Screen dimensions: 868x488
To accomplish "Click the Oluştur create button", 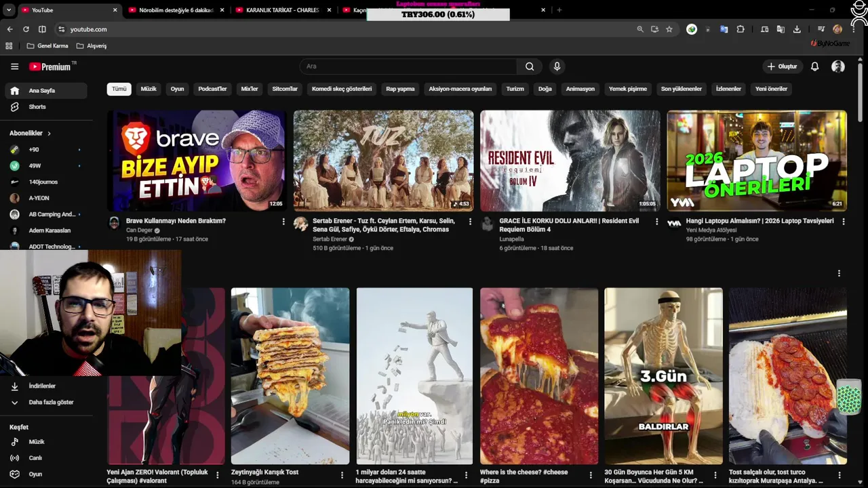I will tap(782, 66).
